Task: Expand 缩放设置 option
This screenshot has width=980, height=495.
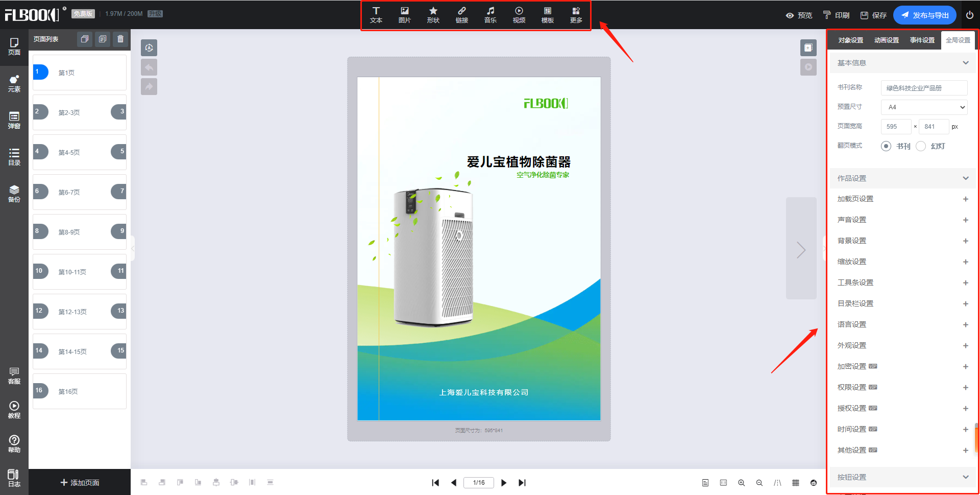Action: point(966,262)
